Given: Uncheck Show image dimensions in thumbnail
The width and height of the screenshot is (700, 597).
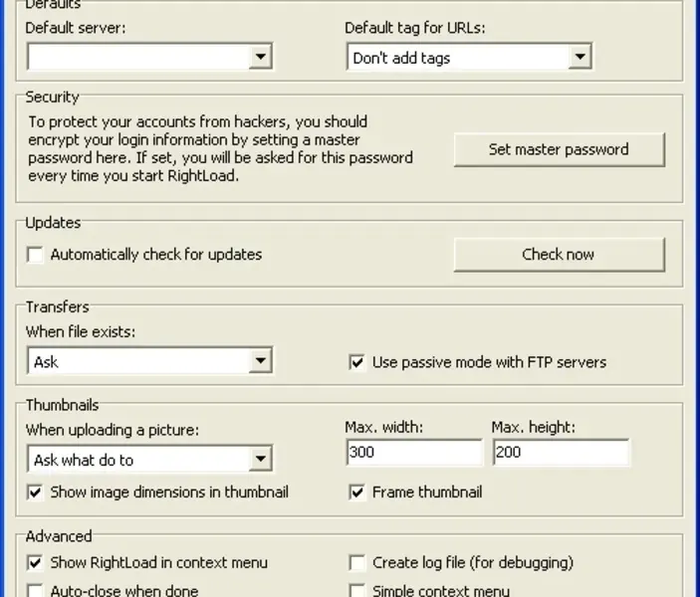Looking at the screenshot, I should 35,493.
